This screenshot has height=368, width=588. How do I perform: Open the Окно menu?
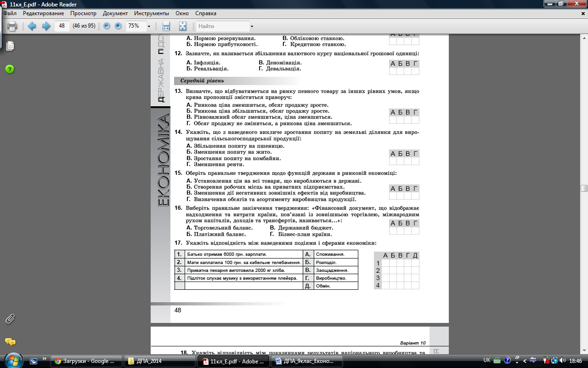pyautogui.click(x=182, y=14)
